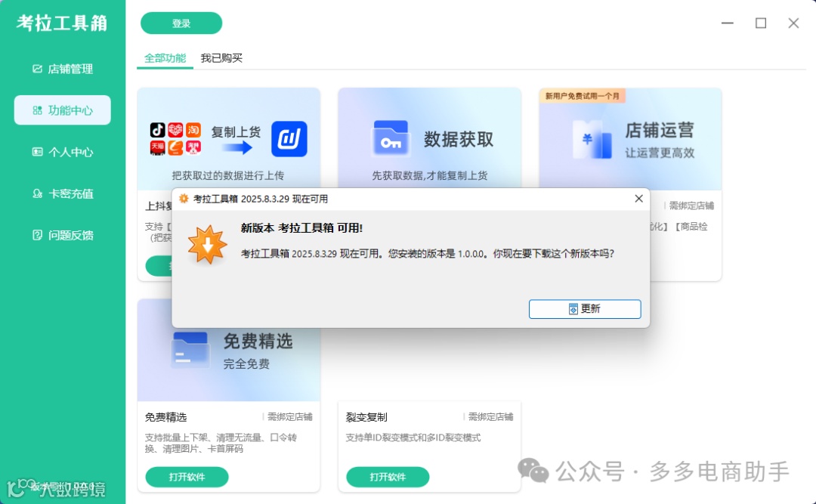Viewport: 816px width, 504px height.
Task: Click the 更新 button in update dialog
Action: tap(584, 309)
